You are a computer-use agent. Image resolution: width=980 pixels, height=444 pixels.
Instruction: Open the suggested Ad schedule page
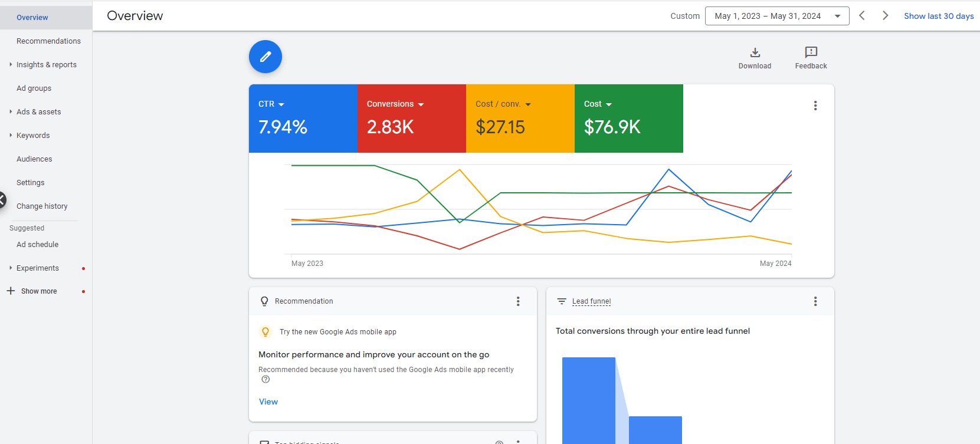(x=37, y=245)
